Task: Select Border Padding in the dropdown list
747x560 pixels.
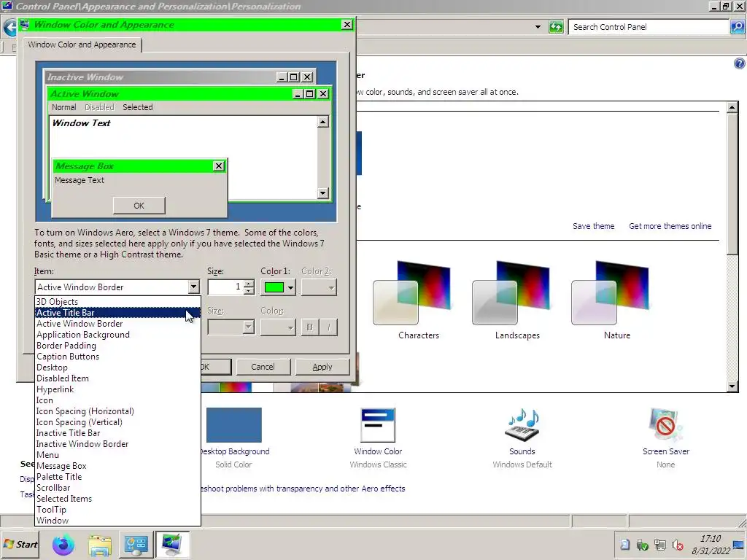Action: tap(117, 346)
